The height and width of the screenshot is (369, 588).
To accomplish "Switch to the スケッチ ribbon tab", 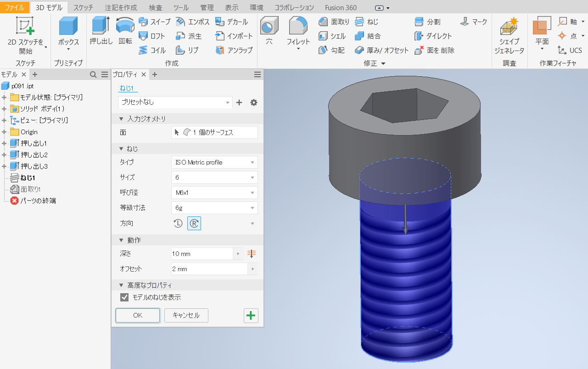I will pyautogui.click(x=83, y=7).
